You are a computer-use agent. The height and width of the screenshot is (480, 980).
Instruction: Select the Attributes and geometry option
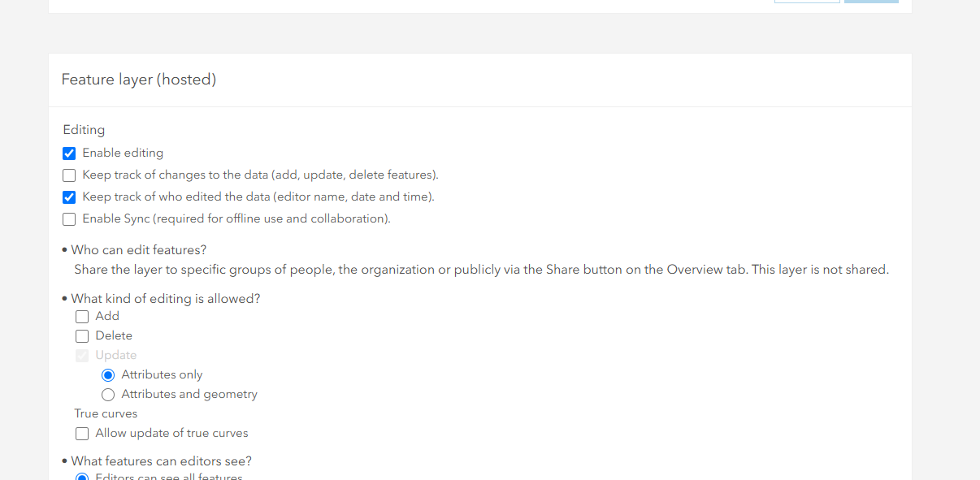108,394
